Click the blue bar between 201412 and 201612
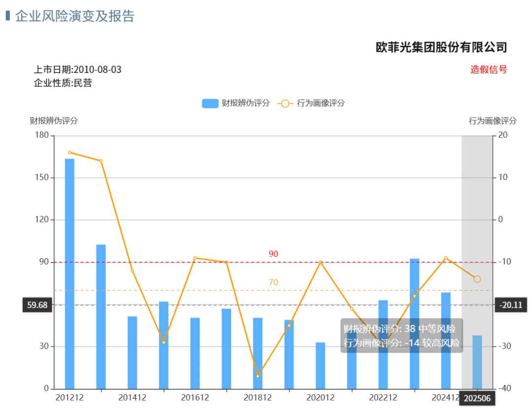Image resolution: width=532 pixels, height=412 pixels. coord(164,345)
